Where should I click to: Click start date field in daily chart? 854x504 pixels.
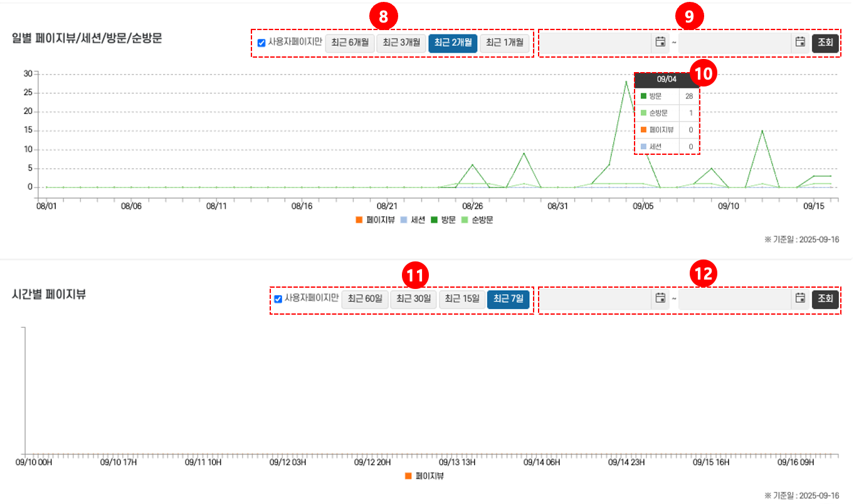(x=596, y=43)
